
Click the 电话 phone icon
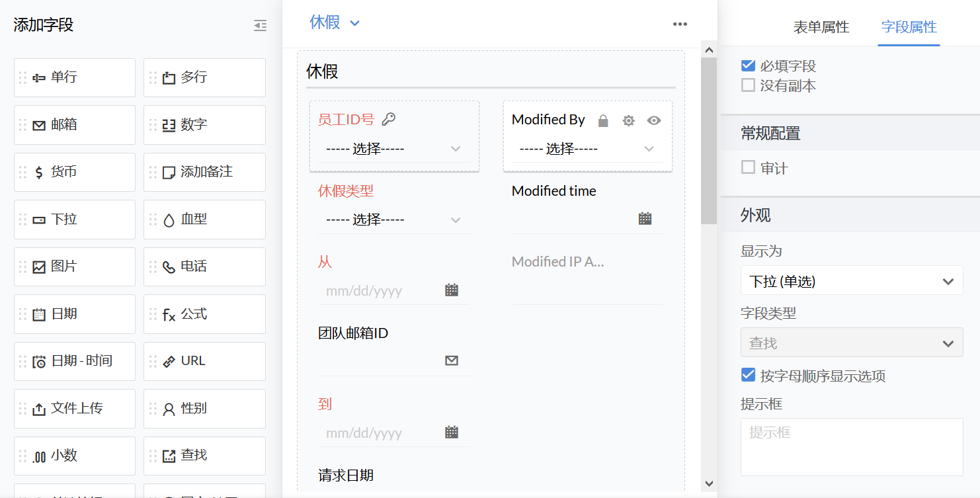[x=169, y=267]
